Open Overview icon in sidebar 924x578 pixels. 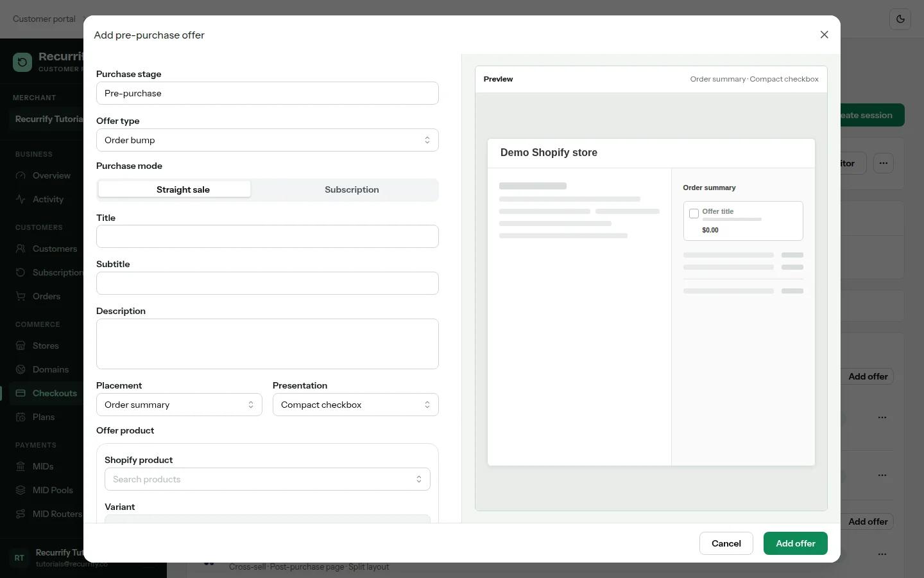[x=21, y=175]
